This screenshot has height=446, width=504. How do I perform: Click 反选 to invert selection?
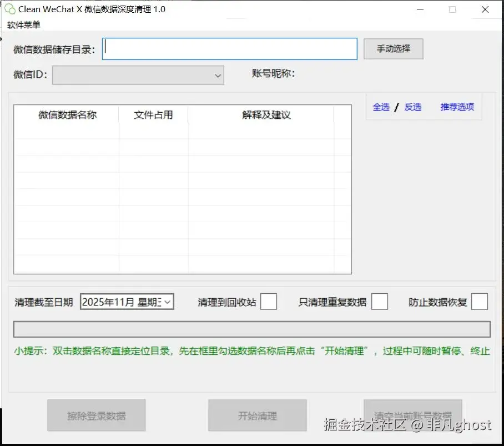[413, 107]
